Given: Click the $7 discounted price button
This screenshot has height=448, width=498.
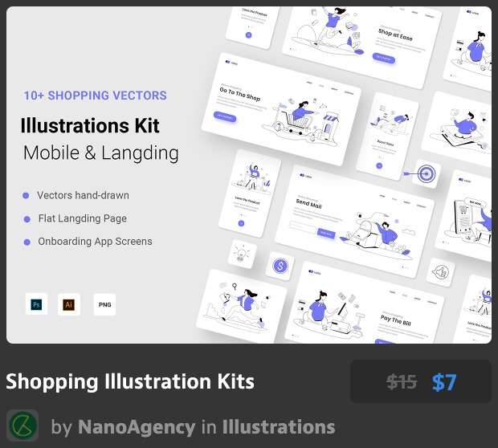Looking at the screenshot, I should [443, 382].
